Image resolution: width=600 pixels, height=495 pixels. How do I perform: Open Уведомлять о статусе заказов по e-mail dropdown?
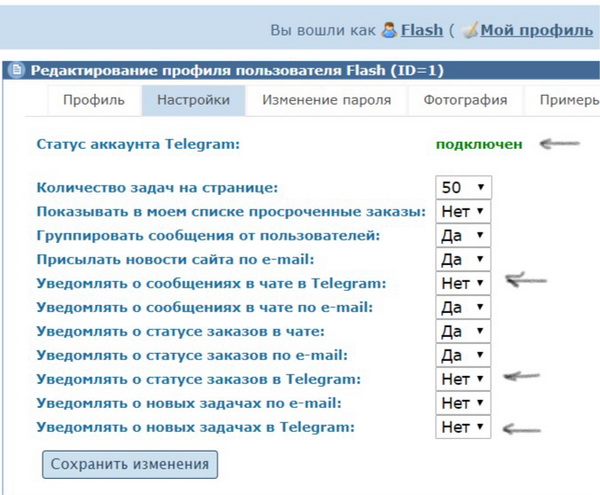[x=463, y=355]
